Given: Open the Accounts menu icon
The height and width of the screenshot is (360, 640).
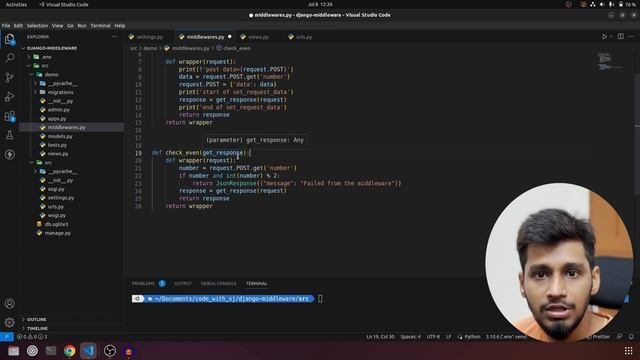Looking at the screenshot, I should click(x=9, y=303).
